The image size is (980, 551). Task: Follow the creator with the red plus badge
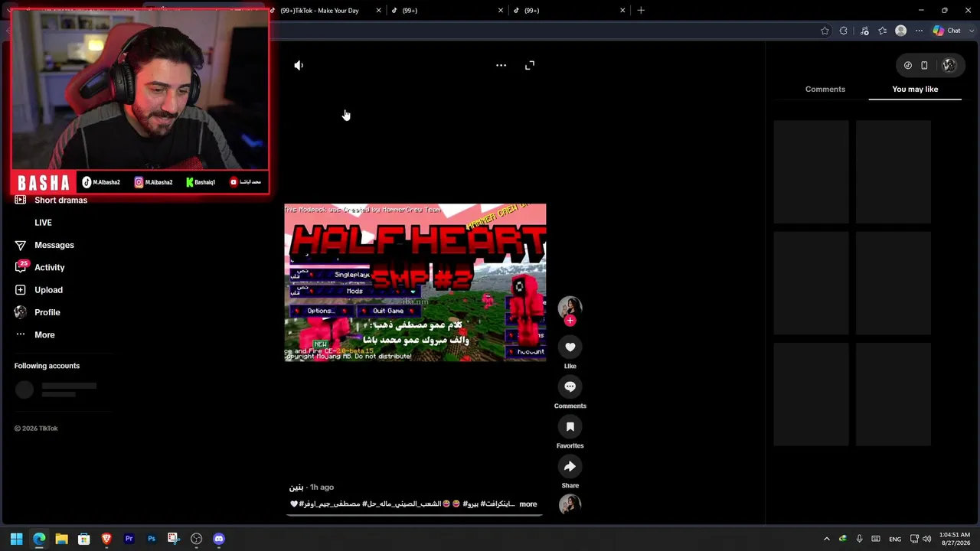(570, 321)
